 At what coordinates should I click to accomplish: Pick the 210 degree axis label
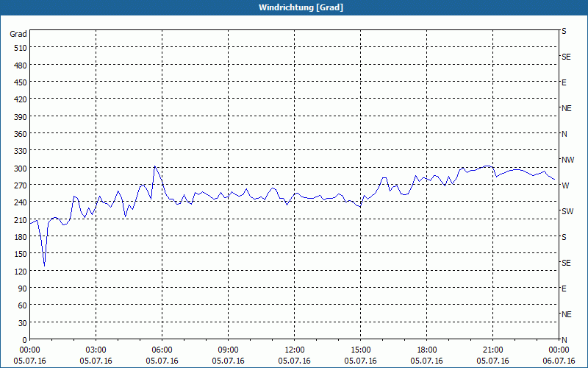(21, 220)
